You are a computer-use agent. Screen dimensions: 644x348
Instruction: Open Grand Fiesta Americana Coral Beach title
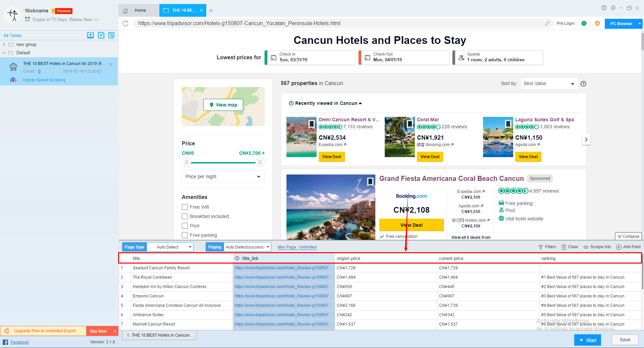click(x=451, y=179)
